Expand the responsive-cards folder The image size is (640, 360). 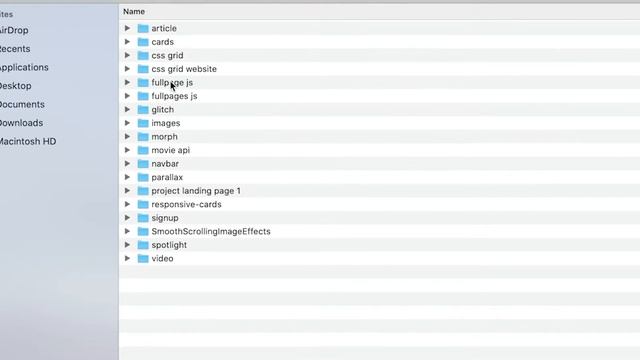pyautogui.click(x=127, y=204)
